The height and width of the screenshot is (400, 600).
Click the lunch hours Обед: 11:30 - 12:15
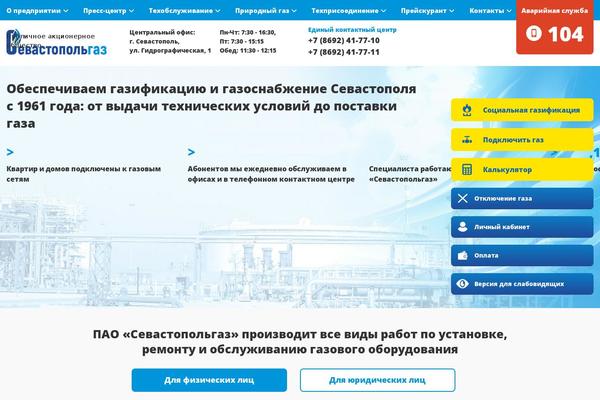[248, 51]
